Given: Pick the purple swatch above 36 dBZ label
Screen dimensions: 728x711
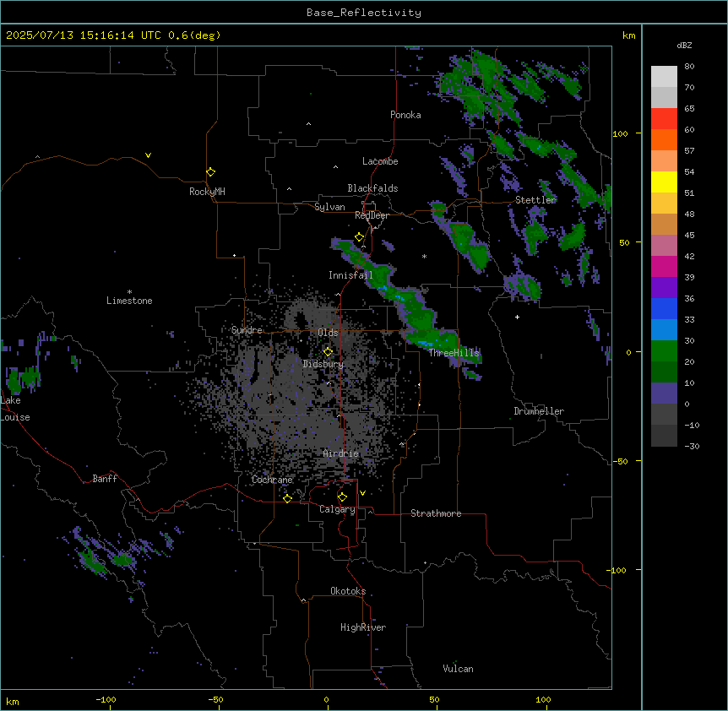Looking at the screenshot, I should (664, 287).
